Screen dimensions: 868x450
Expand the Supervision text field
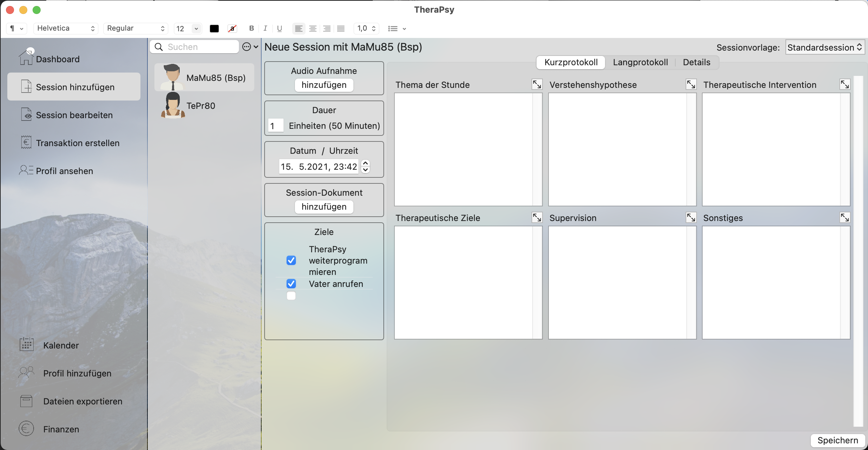click(691, 217)
